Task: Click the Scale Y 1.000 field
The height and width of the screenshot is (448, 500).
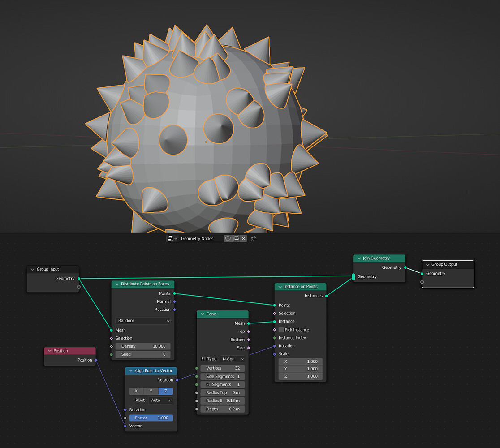Action: [x=300, y=369]
